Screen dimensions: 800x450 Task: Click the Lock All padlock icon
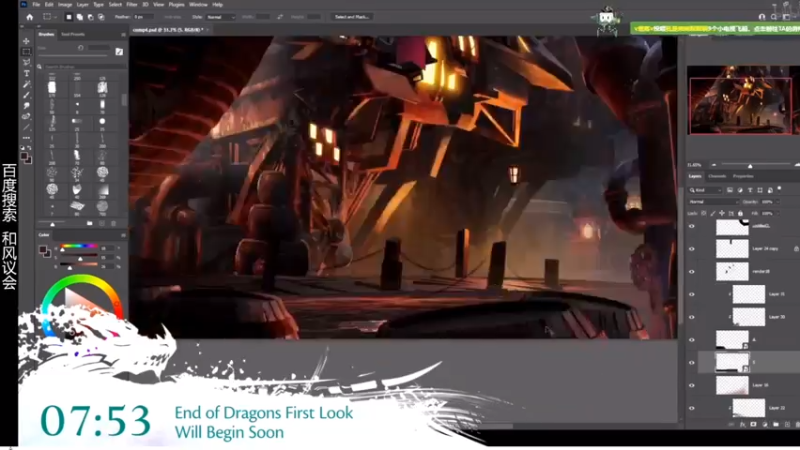point(740,213)
